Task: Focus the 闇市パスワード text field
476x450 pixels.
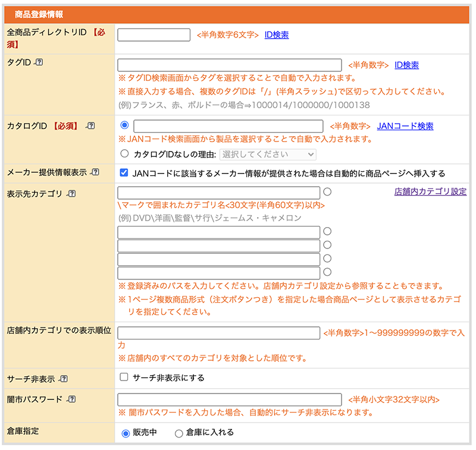Action: [230, 399]
